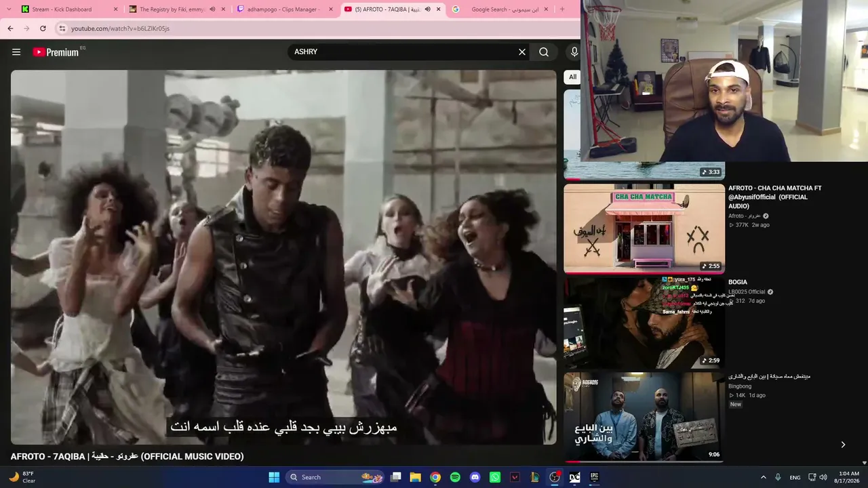Open File Explorer from the taskbar
The width and height of the screenshot is (868, 488).
click(416, 477)
